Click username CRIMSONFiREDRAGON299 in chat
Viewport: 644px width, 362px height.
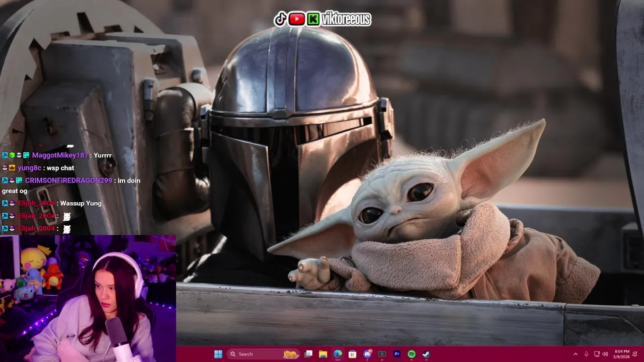click(68, 180)
